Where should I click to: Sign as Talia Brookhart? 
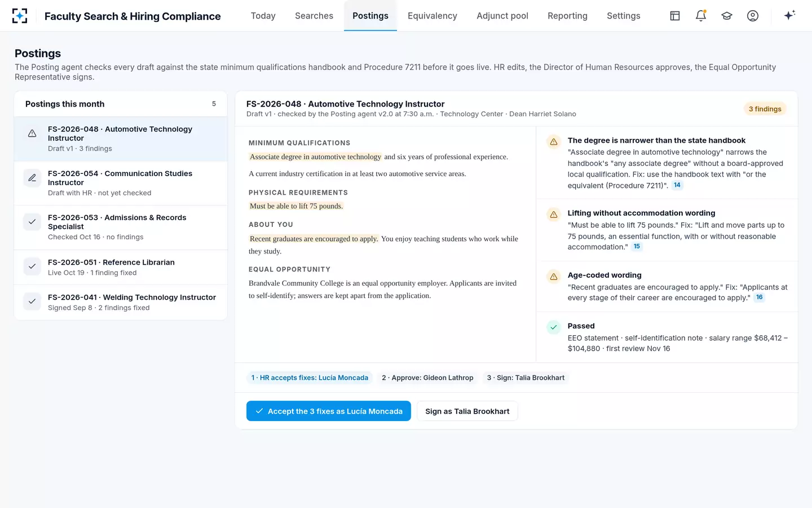coord(467,411)
